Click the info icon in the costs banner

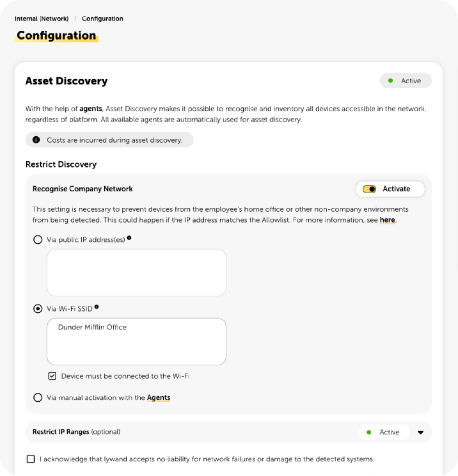pos(36,140)
